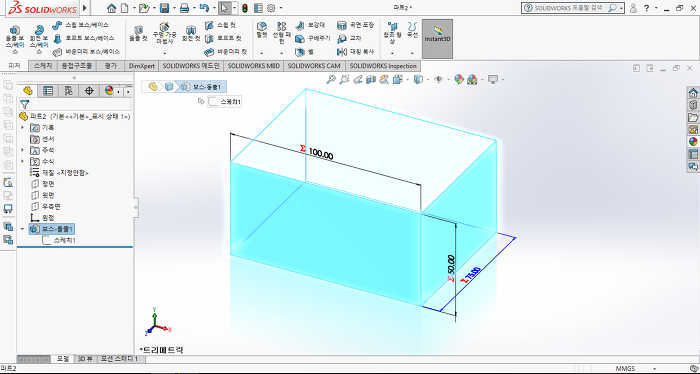This screenshot has width=700, height=374.
Task: Toggle the Instant3D button
Action: 438,39
